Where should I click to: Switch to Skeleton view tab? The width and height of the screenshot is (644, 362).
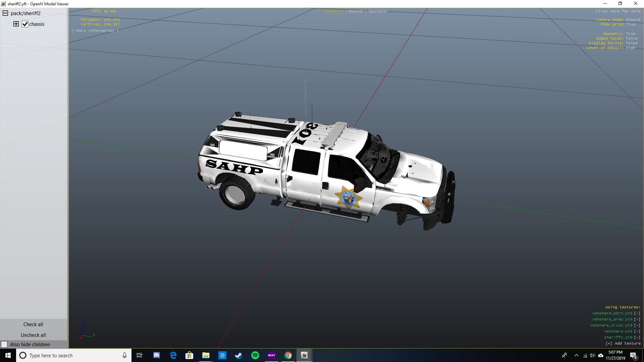[x=378, y=11]
